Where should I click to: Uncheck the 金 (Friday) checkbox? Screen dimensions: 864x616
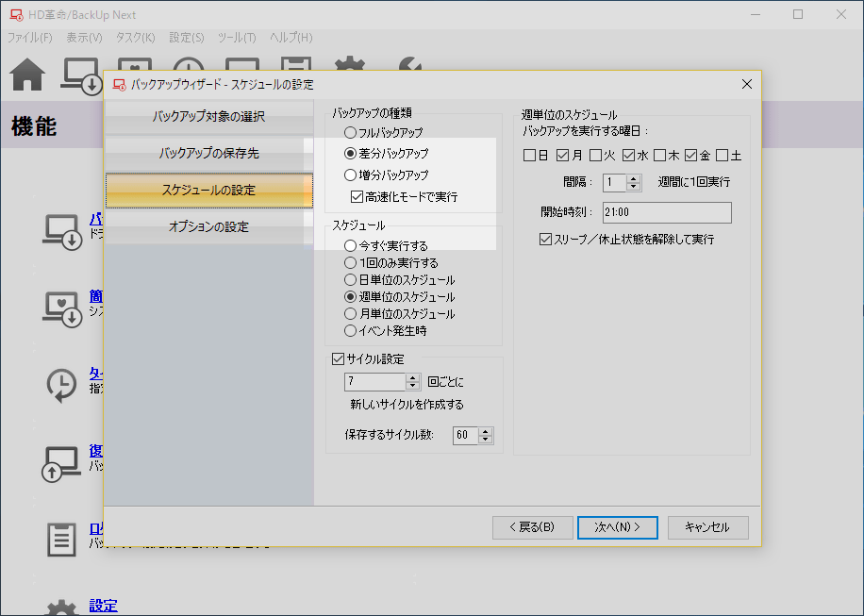coord(691,156)
